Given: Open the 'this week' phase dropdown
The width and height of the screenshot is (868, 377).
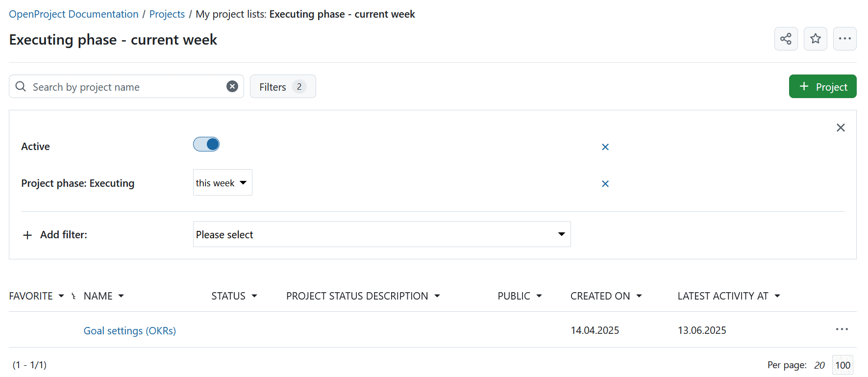Looking at the screenshot, I should point(223,183).
